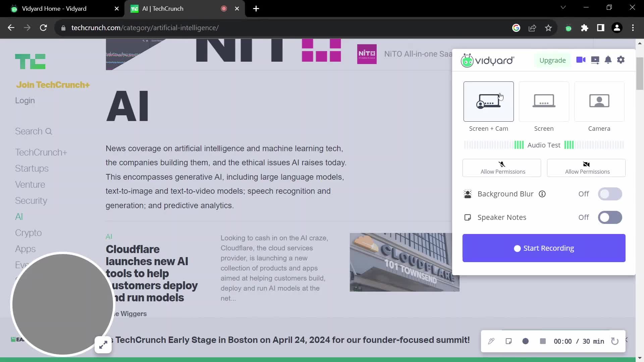Click the Vidyard logo
The height and width of the screenshot is (362, 644).
(x=487, y=60)
